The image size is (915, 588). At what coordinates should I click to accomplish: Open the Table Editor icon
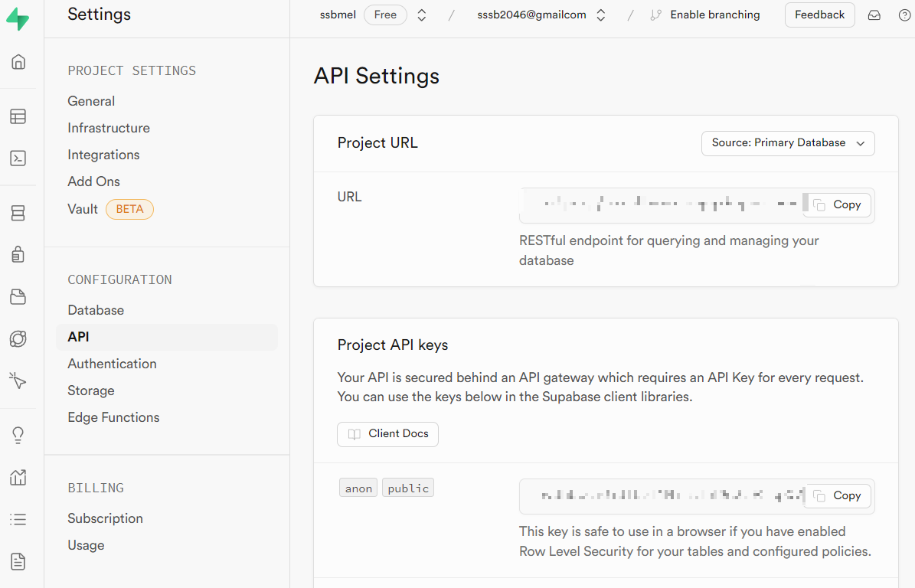(18, 116)
